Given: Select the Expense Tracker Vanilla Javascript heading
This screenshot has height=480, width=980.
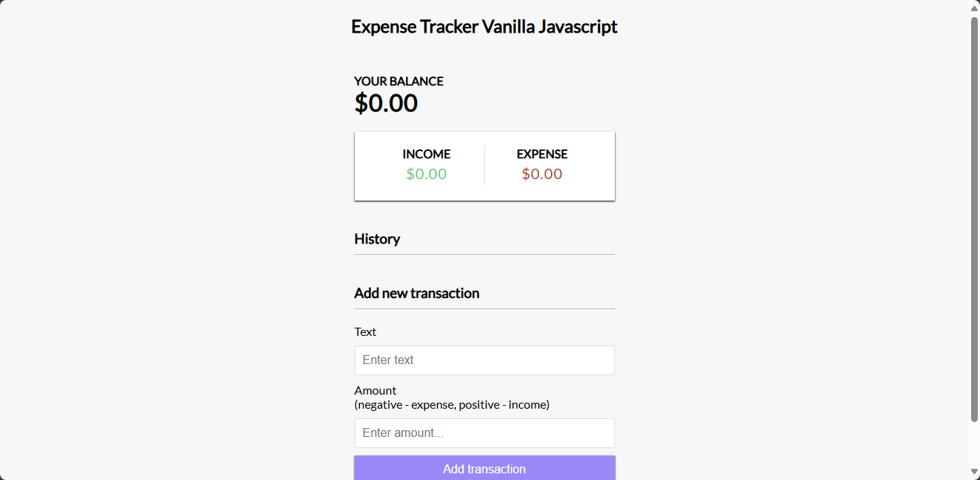Looking at the screenshot, I should pos(484,27).
